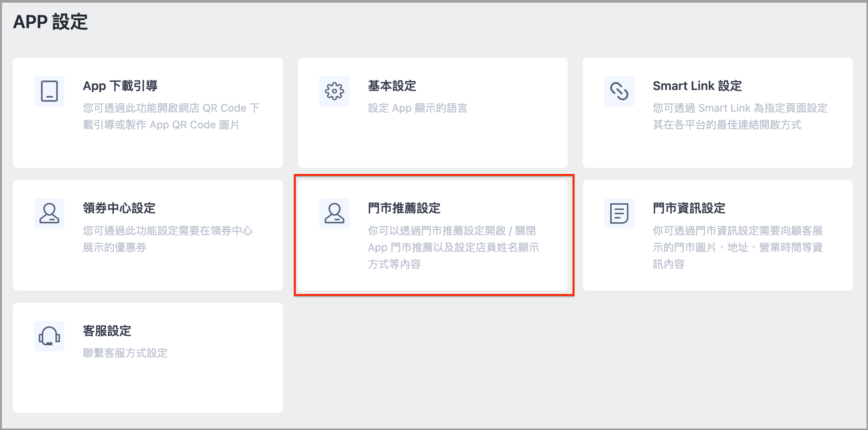
Task: Open the 基本設定 title
Action: point(392,86)
